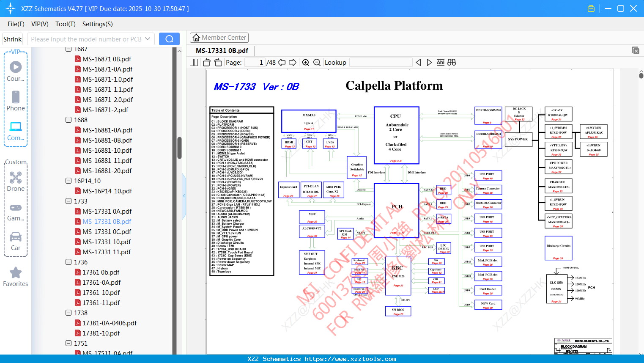Collapse the 1738 folder node
This screenshot has width=644, height=363.
(69, 313)
